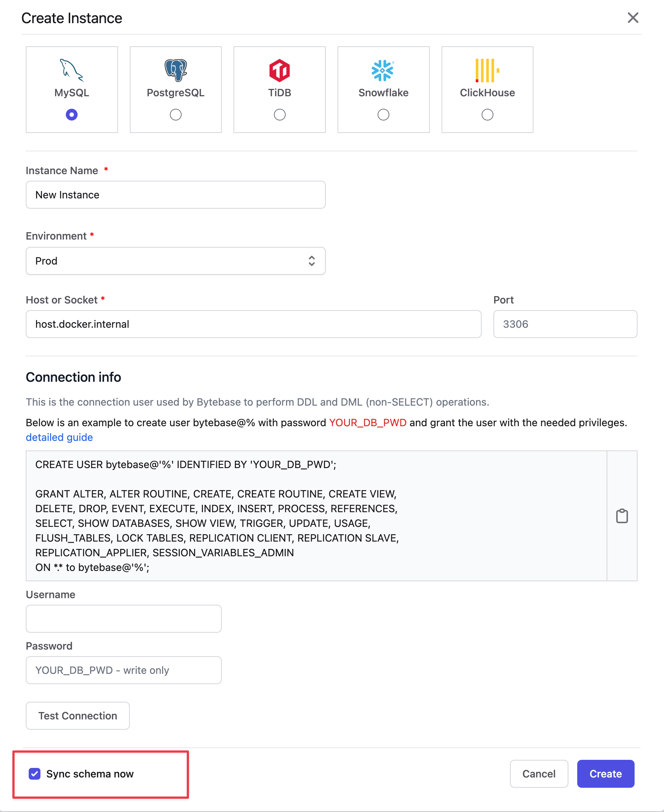Switch selection to the TiDB tab card
Viewport: 664px width, 812px height.
[x=279, y=89]
